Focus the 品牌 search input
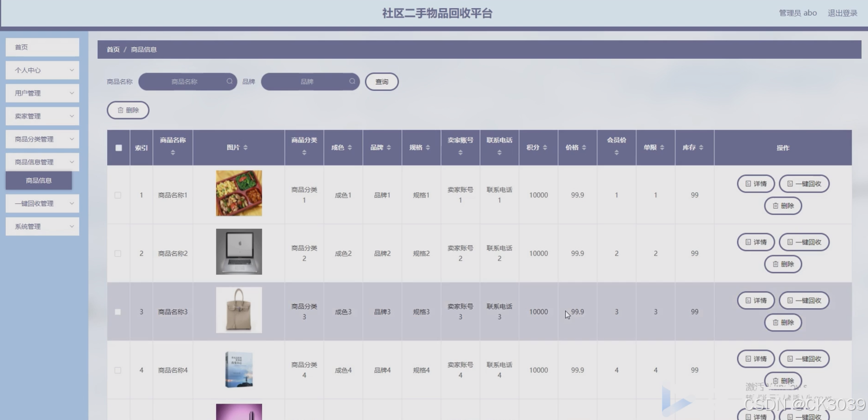The image size is (868, 420). coord(310,82)
